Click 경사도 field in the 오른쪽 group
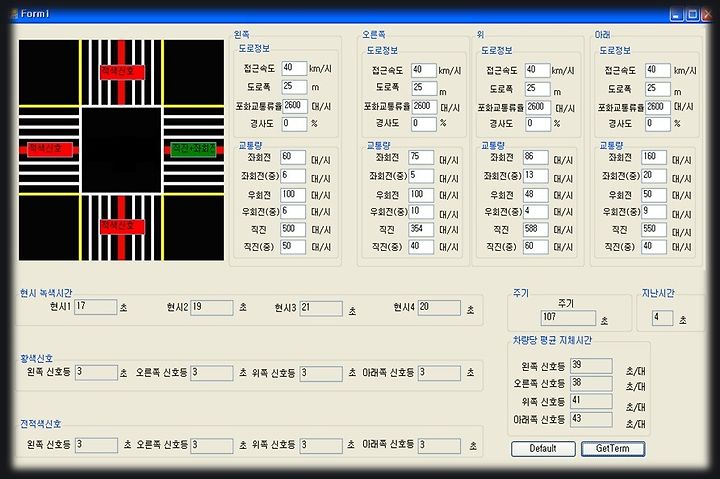Image resolution: width=720 pixels, height=479 pixels. 423,124
